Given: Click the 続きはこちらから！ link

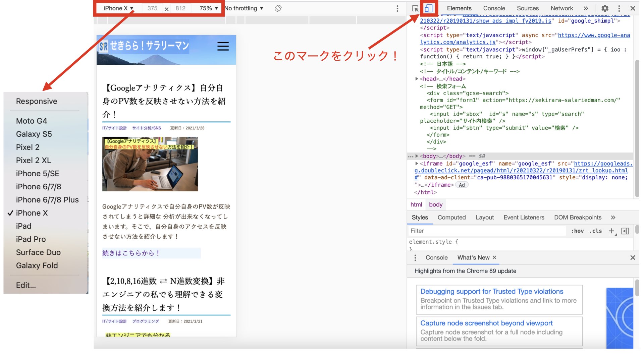Looking at the screenshot, I should click(131, 253).
